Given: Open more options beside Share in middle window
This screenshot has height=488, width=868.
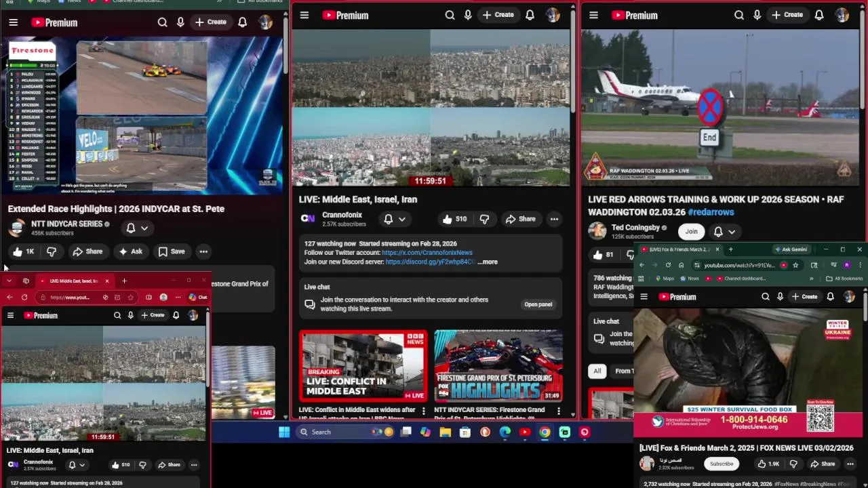Looking at the screenshot, I should (554, 219).
